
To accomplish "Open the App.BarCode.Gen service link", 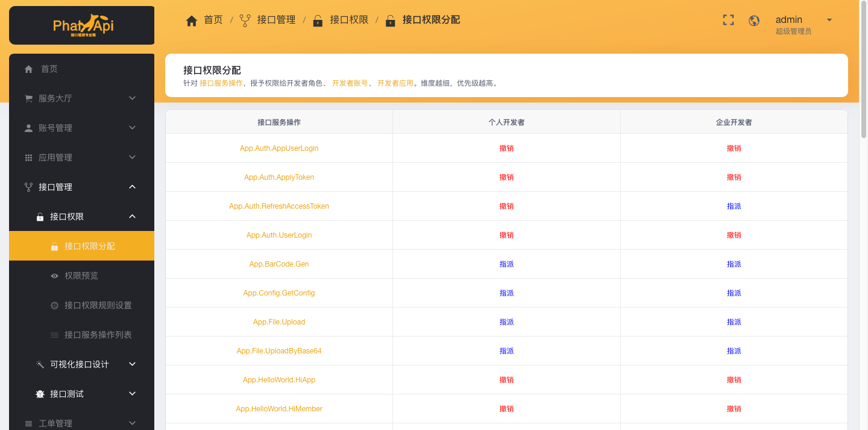I will (x=279, y=264).
